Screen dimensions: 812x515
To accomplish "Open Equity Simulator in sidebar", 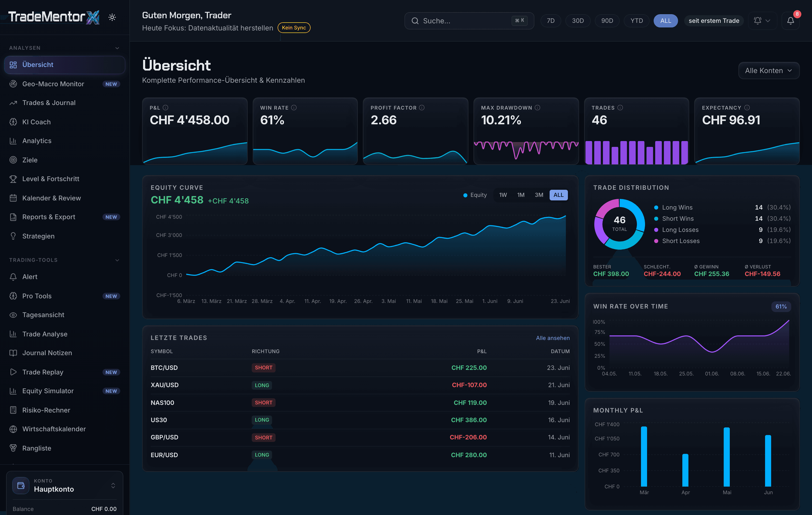I will [x=64, y=391].
